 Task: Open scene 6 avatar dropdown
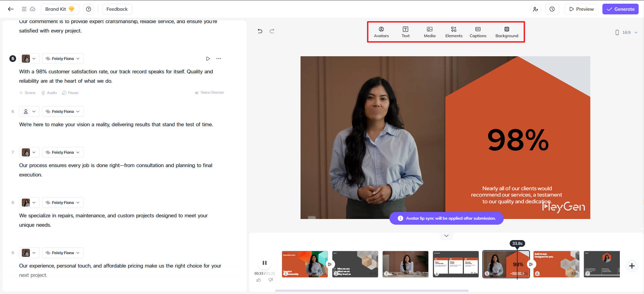[29, 112]
